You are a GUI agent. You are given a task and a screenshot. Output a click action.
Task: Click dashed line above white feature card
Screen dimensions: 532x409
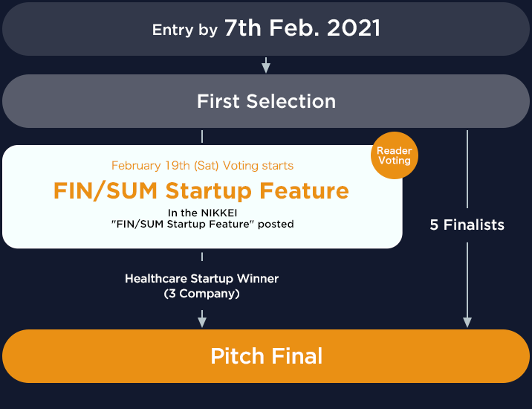point(202,137)
